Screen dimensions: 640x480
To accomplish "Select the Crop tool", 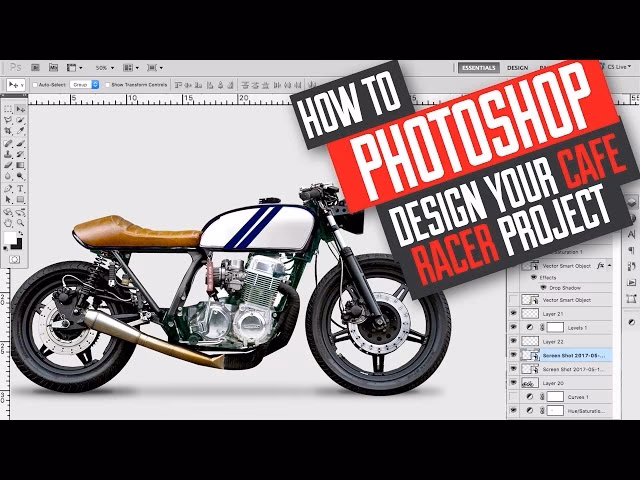I will click(x=8, y=131).
